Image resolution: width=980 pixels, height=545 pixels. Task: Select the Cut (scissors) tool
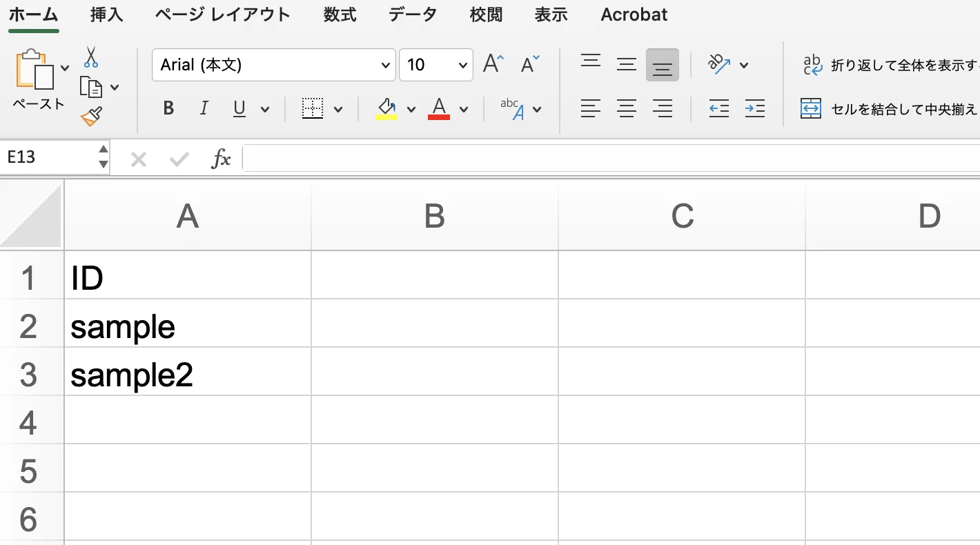click(x=90, y=58)
